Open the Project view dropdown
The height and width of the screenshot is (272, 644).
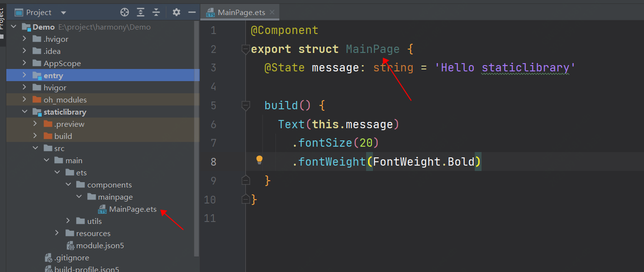click(x=64, y=13)
